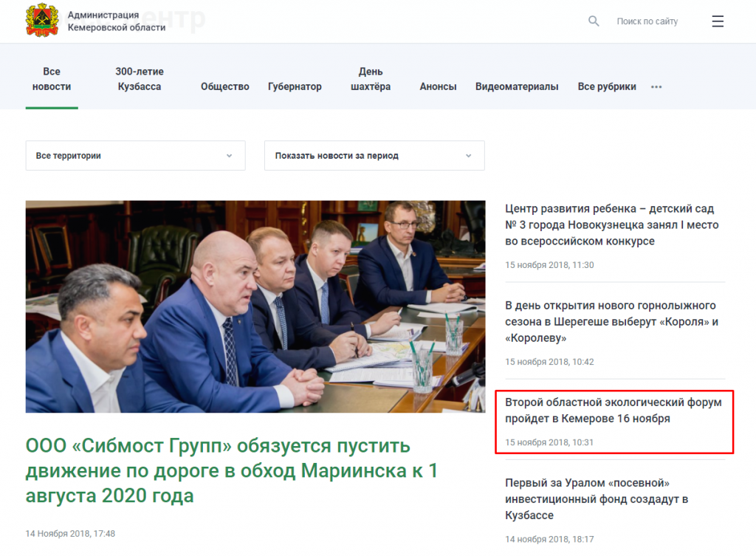Open the «Видеоматериалы» section
The width and height of the screenshot is (756, 556).
coord(517,86)
